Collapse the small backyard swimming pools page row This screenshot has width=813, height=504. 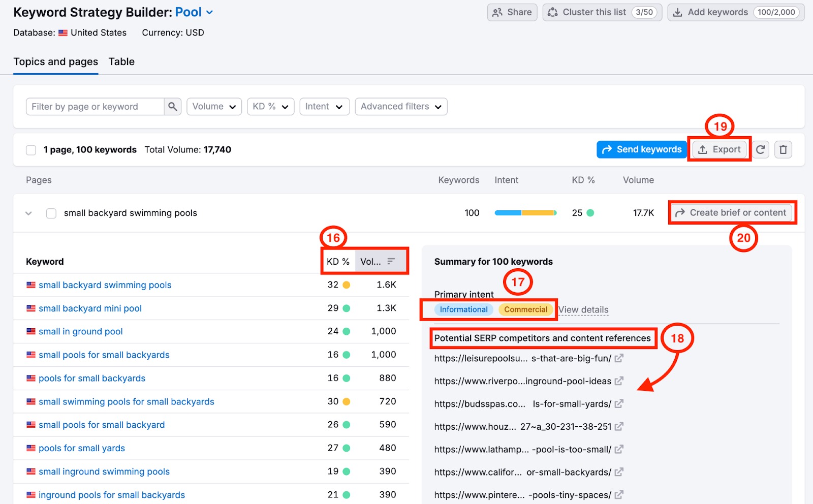point(29,213)
